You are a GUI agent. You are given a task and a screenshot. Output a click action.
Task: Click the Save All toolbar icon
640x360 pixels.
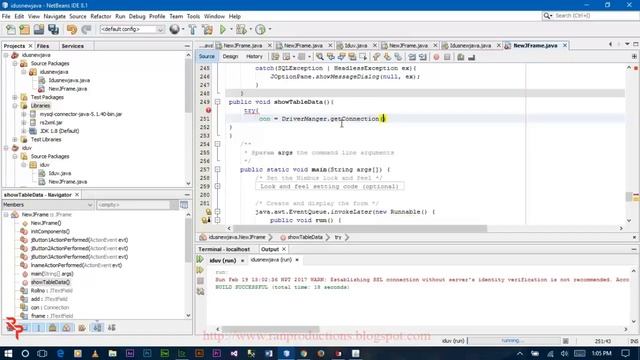point(53,29)
